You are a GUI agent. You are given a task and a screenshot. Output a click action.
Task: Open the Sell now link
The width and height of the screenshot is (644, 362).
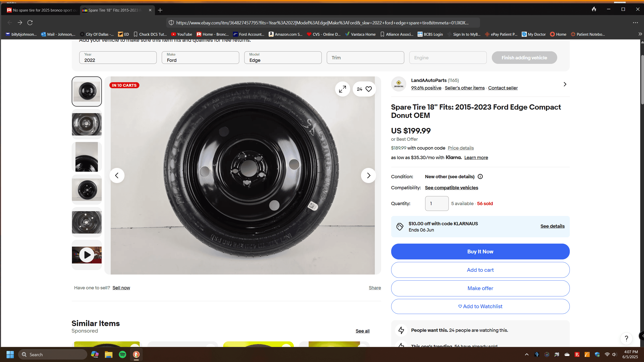click(x=121, y=288)
